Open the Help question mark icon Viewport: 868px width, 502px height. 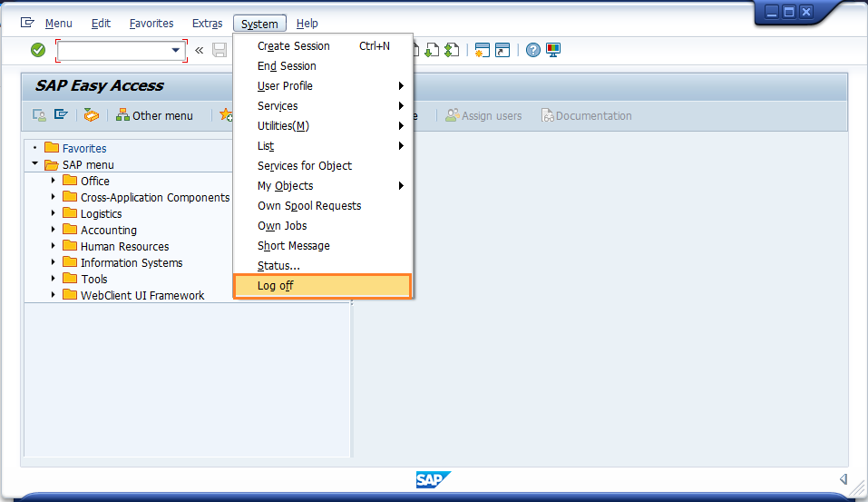[532, 51]
